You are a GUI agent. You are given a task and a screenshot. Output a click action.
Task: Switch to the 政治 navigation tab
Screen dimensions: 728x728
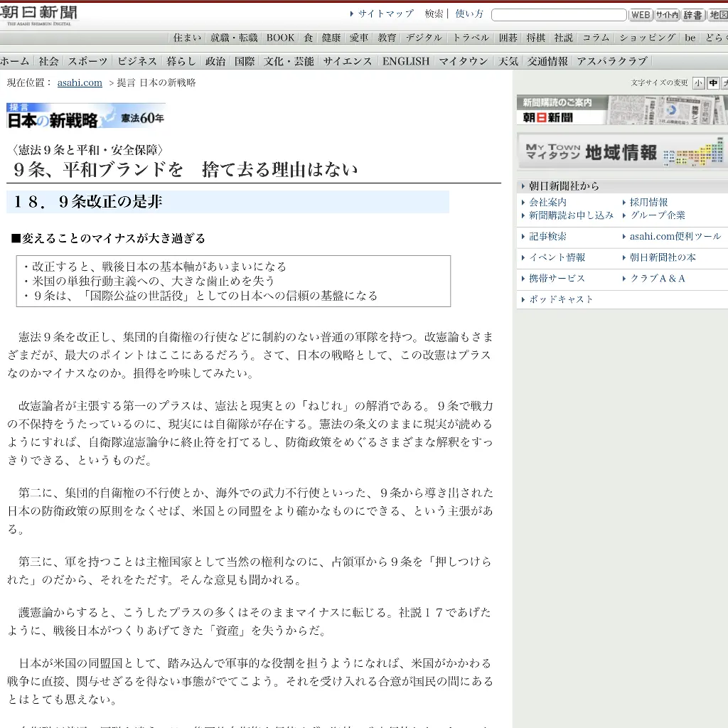215,61
